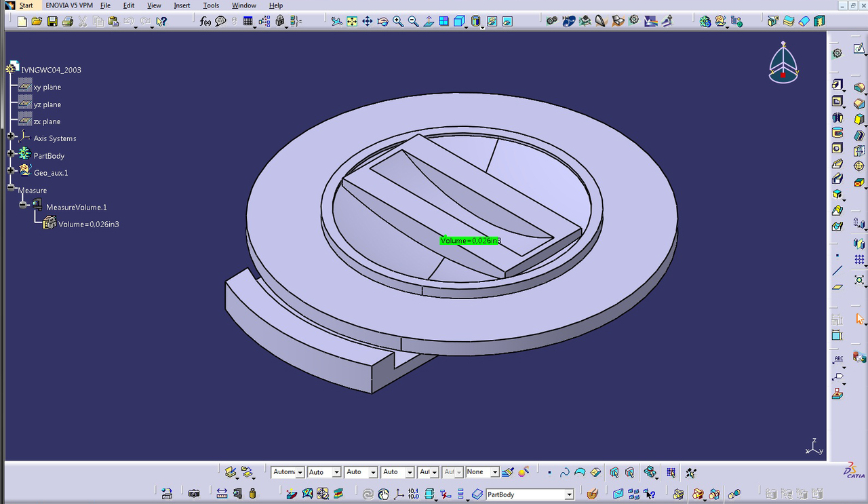This screenshot has width=868, height=504.
Task: Click the Fit All In icon
Action: pyautogui.click(x=352, y=22)
